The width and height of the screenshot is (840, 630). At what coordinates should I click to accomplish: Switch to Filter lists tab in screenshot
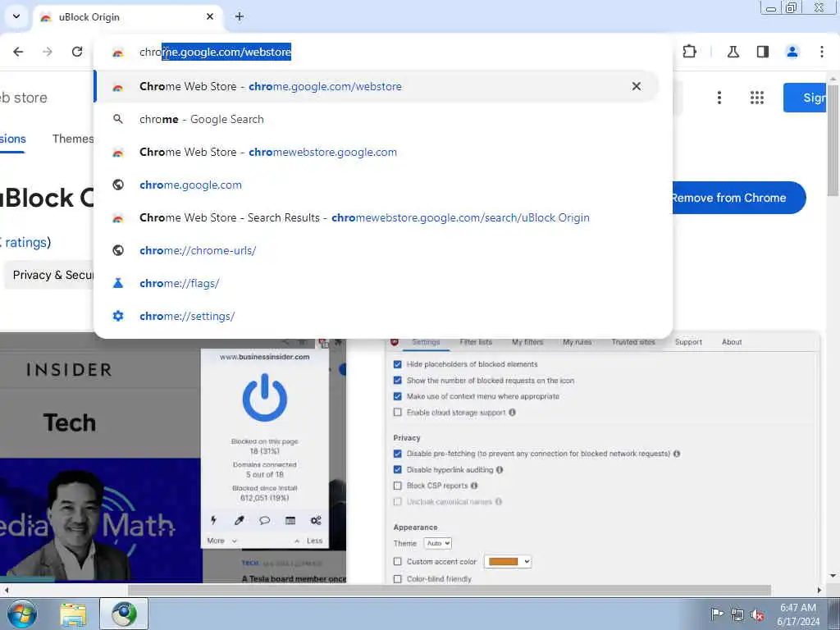(x=476, y=342)
